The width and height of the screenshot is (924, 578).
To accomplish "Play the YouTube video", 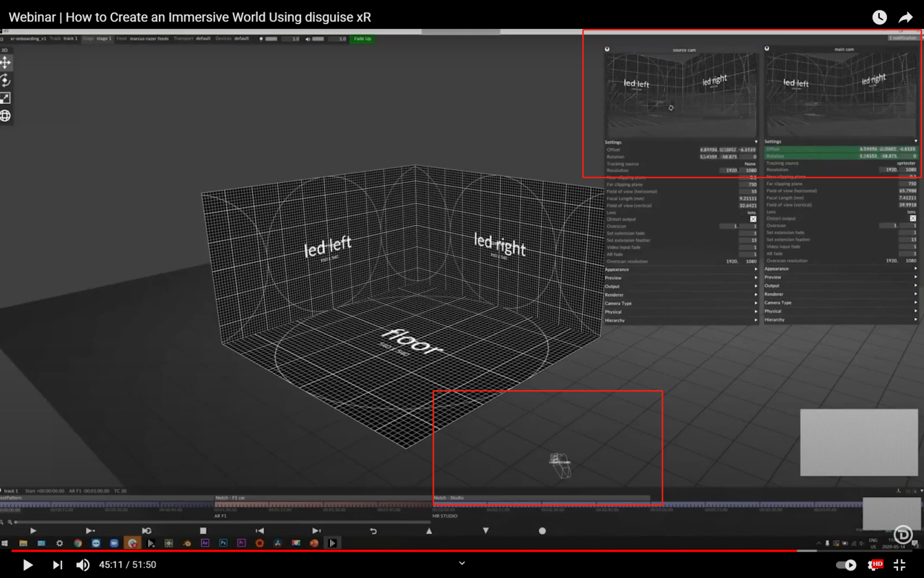I will 28,564.
